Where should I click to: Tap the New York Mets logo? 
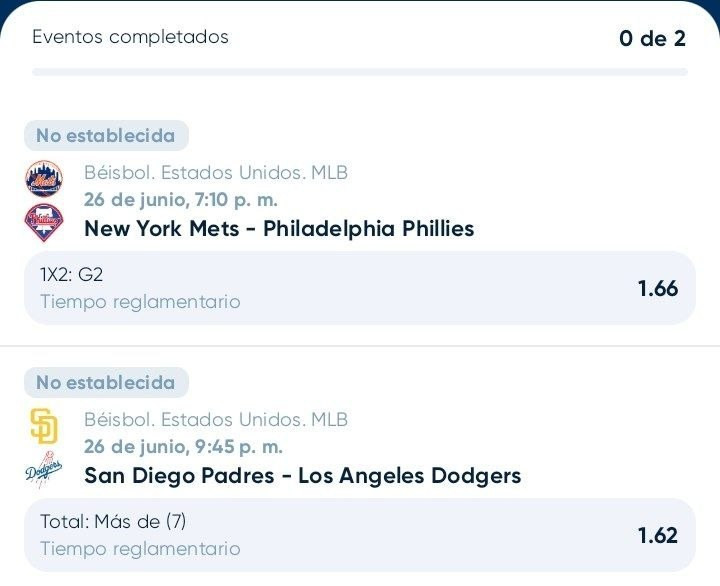44,179
